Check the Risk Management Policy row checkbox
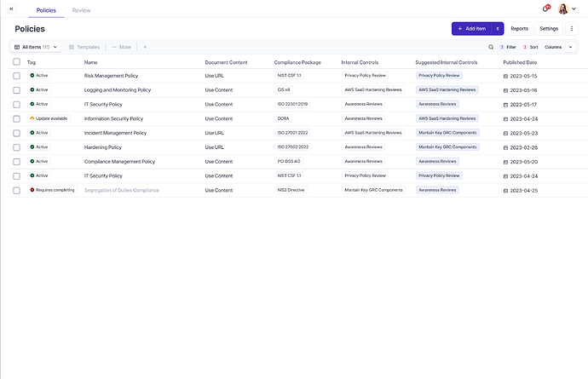588x379 pixels. coord(16,76)
